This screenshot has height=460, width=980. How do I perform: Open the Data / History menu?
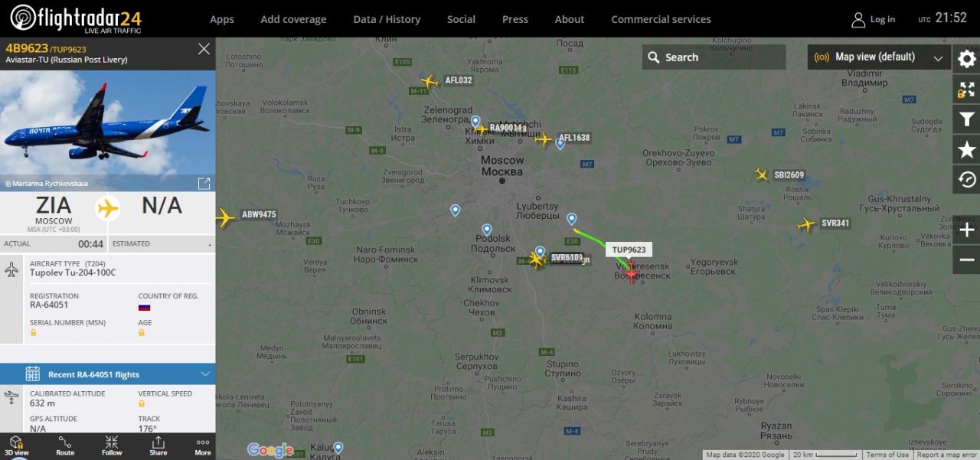[387, 19]
